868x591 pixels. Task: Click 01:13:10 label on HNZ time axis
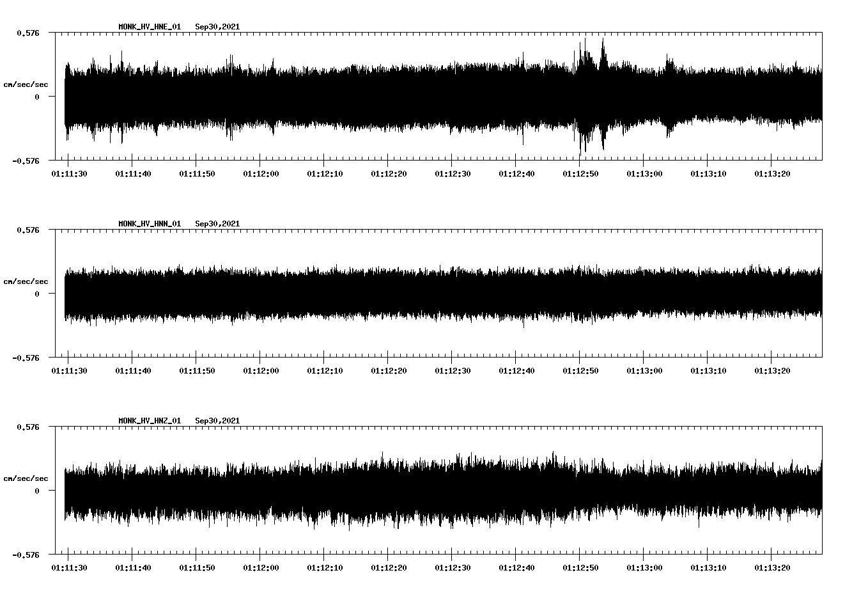click(708, 567)
